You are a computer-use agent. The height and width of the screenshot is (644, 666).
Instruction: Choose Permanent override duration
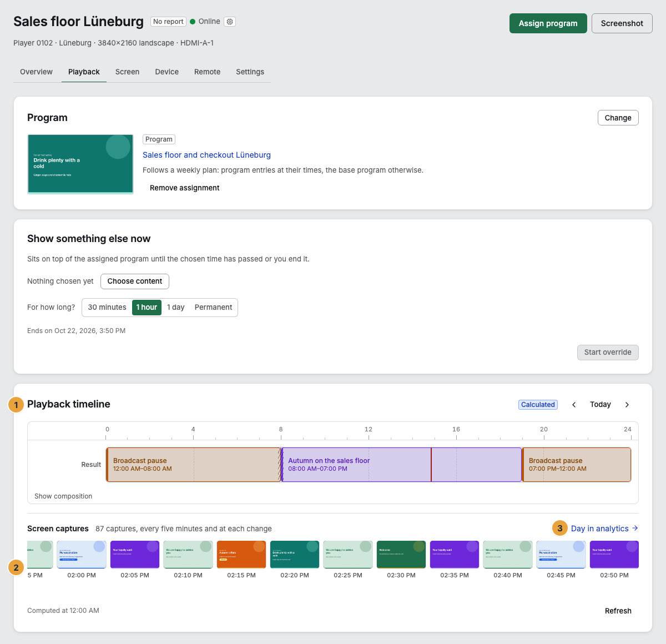(x=213, y=308)
